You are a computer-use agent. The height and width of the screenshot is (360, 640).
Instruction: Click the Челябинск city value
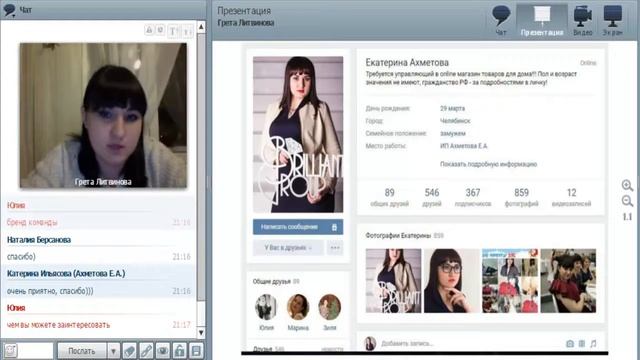pyautogui.click(x=455, y=121)
